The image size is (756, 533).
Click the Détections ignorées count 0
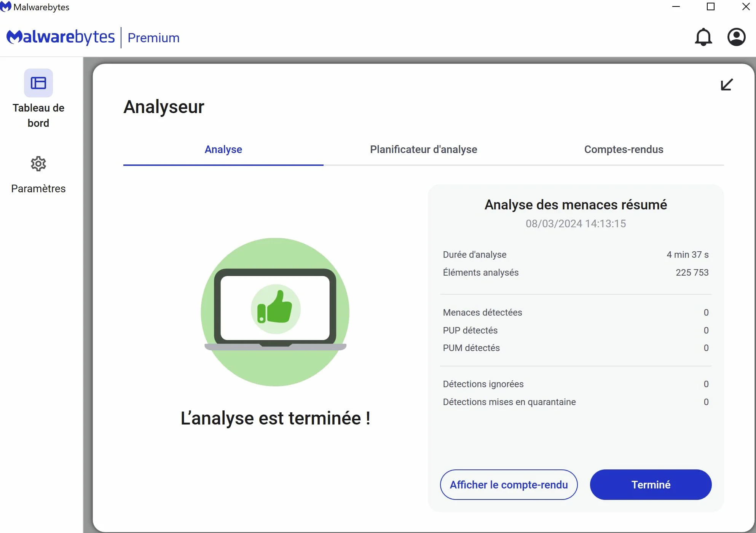[706, 384]
